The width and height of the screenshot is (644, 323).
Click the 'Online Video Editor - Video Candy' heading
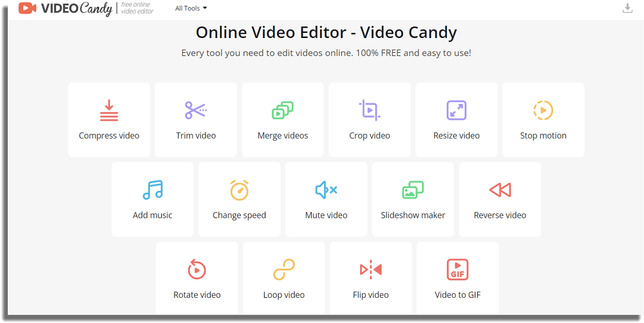[326, 32]
